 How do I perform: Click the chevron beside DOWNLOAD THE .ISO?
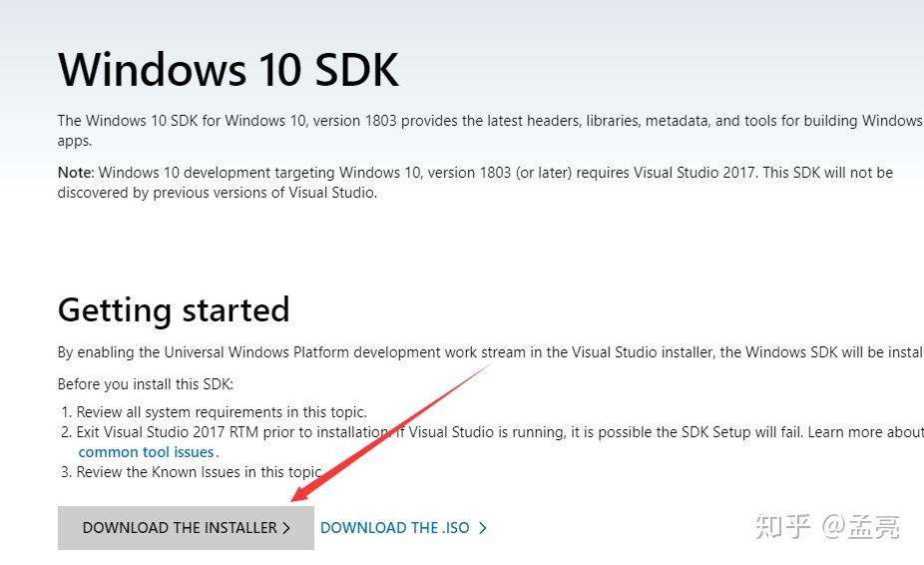(x=483, y=528)
